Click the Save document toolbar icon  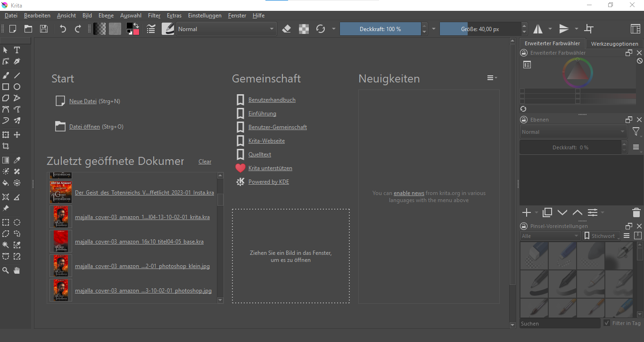tap(44, 29)
